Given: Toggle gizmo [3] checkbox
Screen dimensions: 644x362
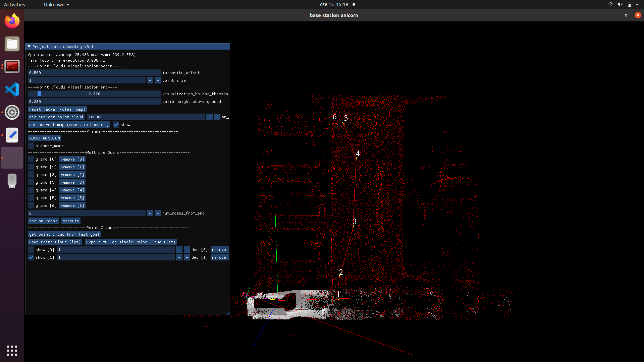Looking at the screenshot, I should (31, 182).
